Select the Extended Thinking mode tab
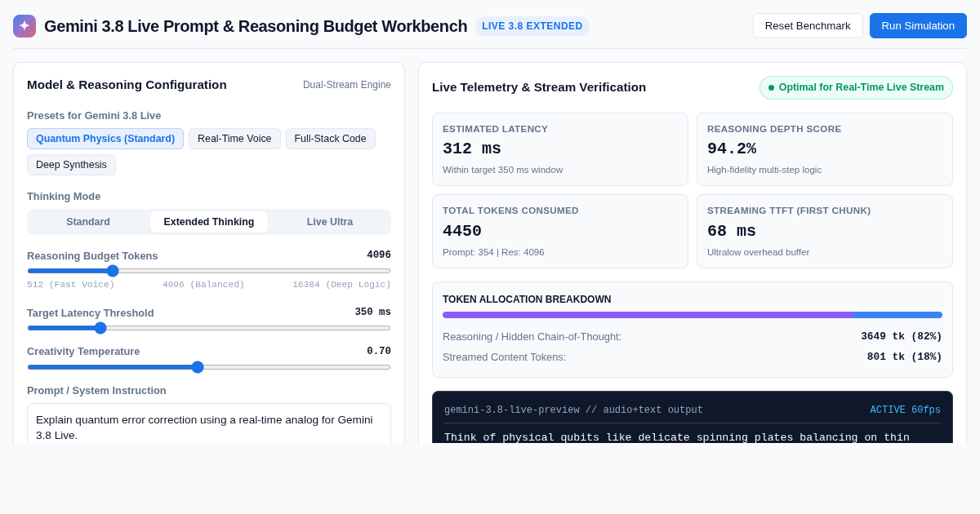This screenshot has width=980, height=514. [209, 222]
